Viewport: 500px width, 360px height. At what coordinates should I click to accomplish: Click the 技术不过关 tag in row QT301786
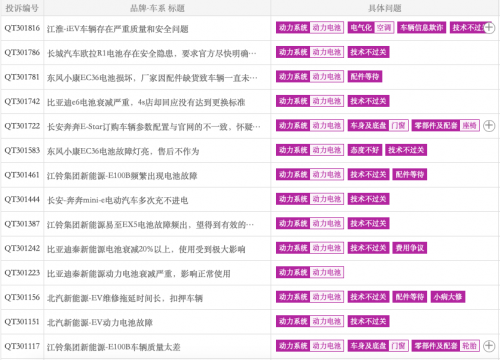pos(368,52)
